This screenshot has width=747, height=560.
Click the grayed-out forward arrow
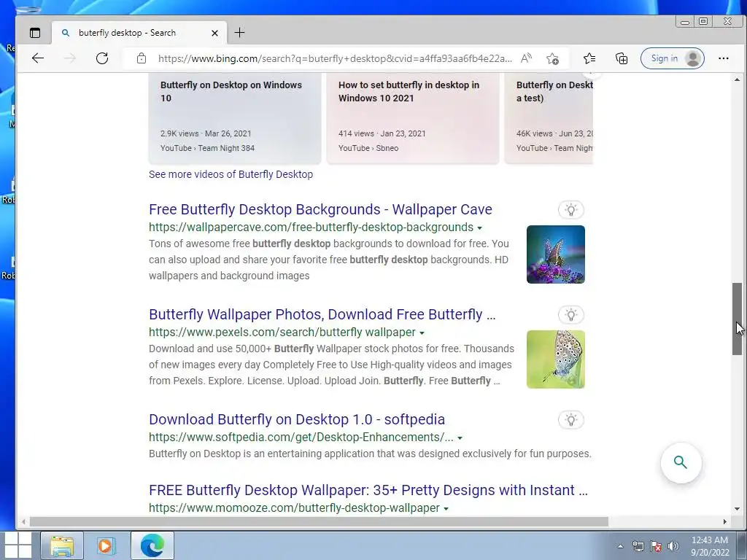point(70,58)
